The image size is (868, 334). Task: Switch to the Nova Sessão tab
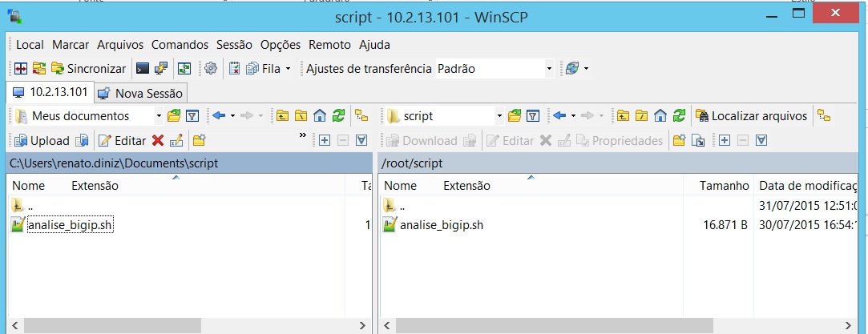[x=141, y=93]
